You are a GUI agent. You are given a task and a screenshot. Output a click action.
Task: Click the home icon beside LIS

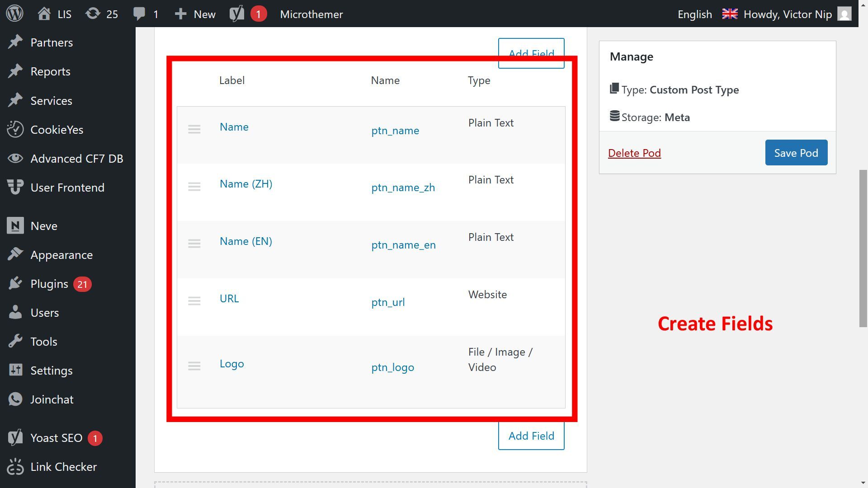click(x=44, y=14)
